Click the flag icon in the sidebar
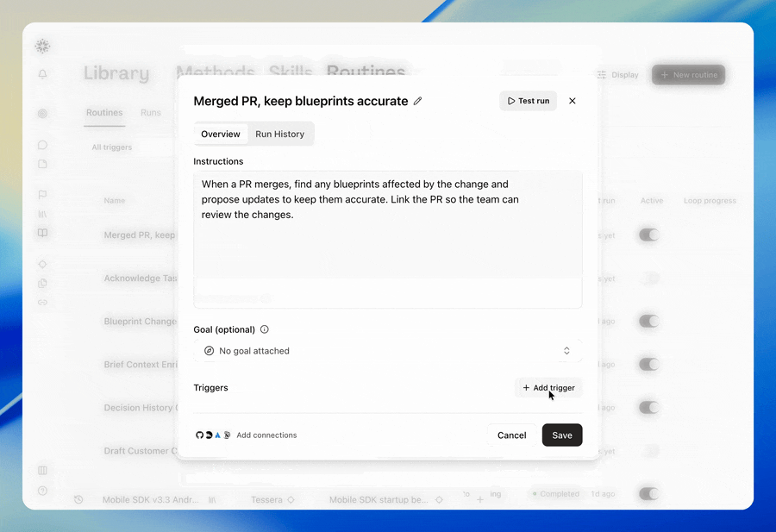Screen dimensions: 776x532 pyautogui.click(x=42, y=195)
